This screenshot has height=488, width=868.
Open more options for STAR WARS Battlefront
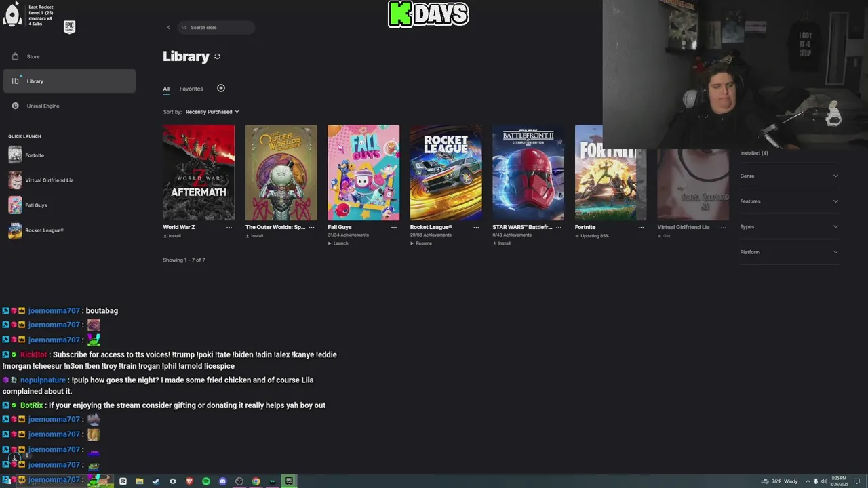[x=558, y=228]
